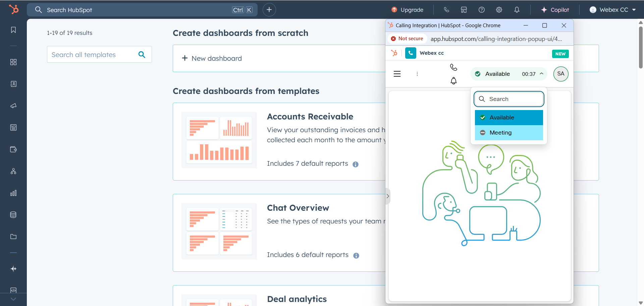Open the help question mark icon
Viewport: 644px width, 306px height.
click(x=482, y=10)
